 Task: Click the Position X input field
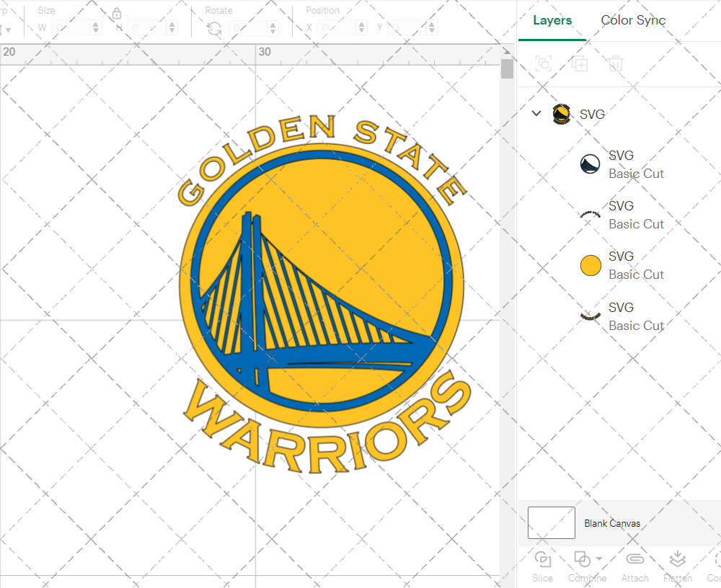[337, 27]
